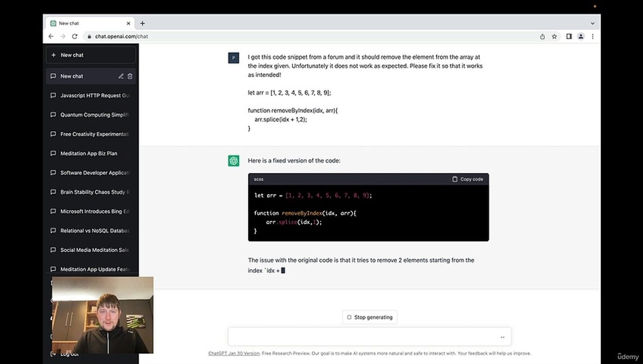The image size is (643, 364).
Task: Click the scss language label in code block
Action: click(x=258, y=179)
